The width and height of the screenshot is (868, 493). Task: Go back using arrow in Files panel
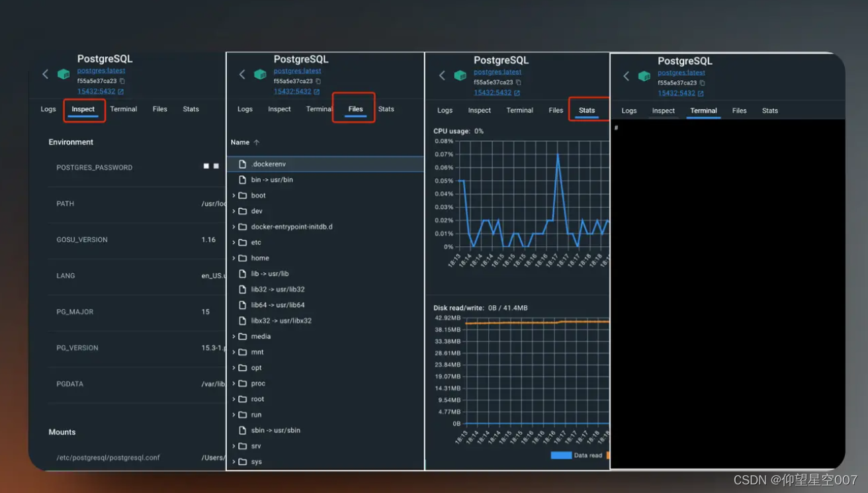coord(242,74)
